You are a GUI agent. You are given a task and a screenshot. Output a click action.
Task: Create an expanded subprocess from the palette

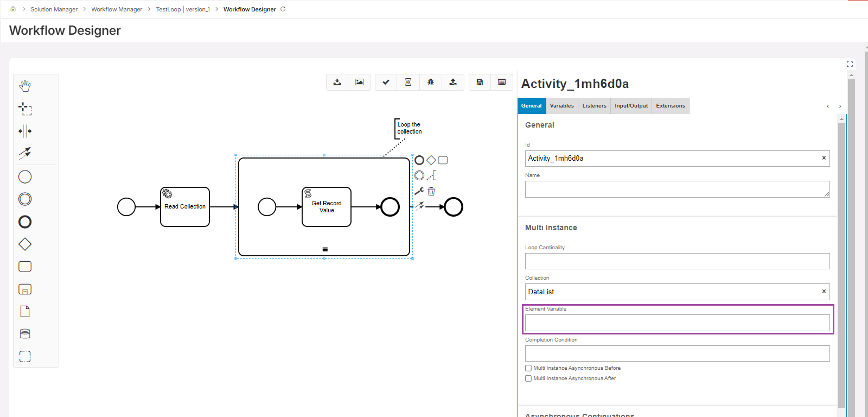click(25, 289)
